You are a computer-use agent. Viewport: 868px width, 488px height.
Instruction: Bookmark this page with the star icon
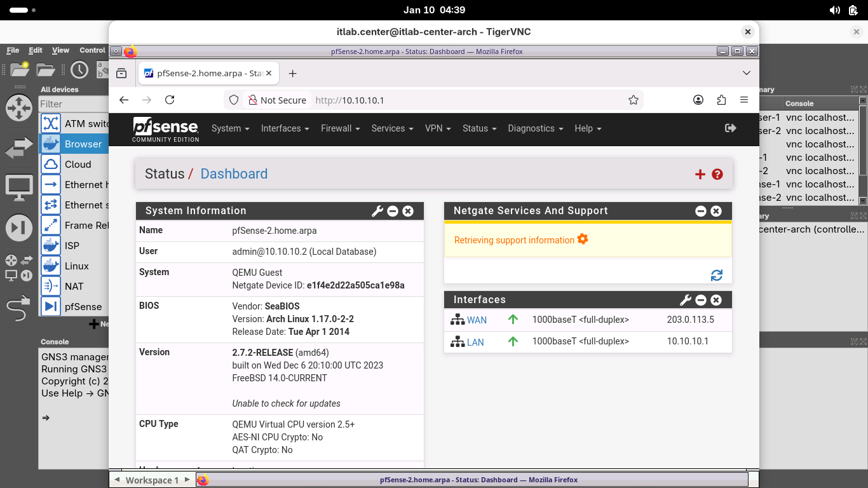633,100
